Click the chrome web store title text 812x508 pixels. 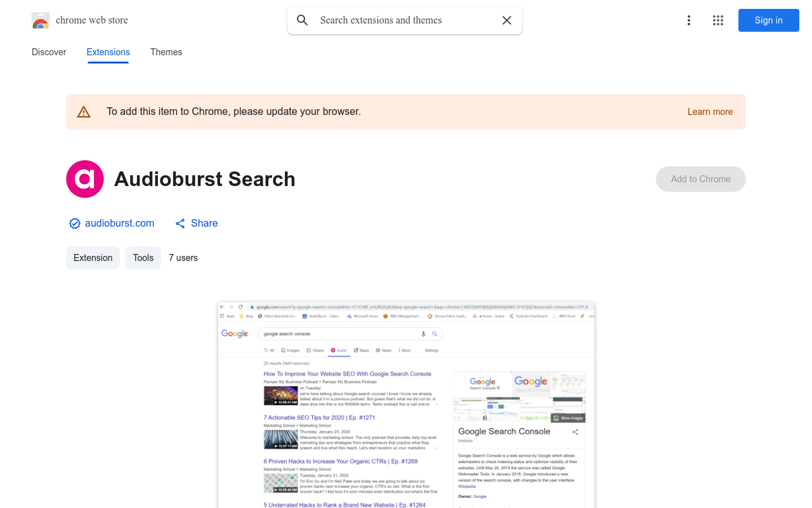(x=92, y=20)
